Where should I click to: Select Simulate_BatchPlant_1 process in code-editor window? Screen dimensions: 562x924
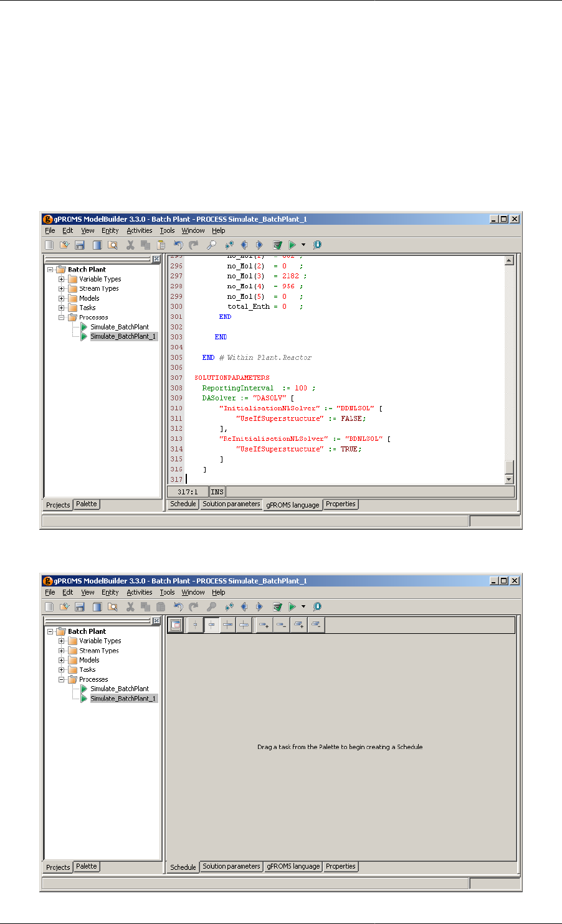pos(123,336)
